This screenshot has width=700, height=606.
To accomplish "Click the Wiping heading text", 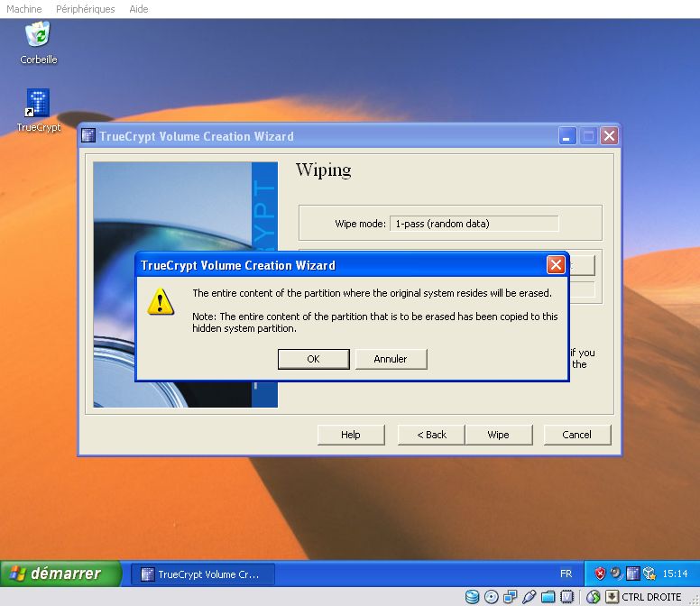I will click(323, 171).
